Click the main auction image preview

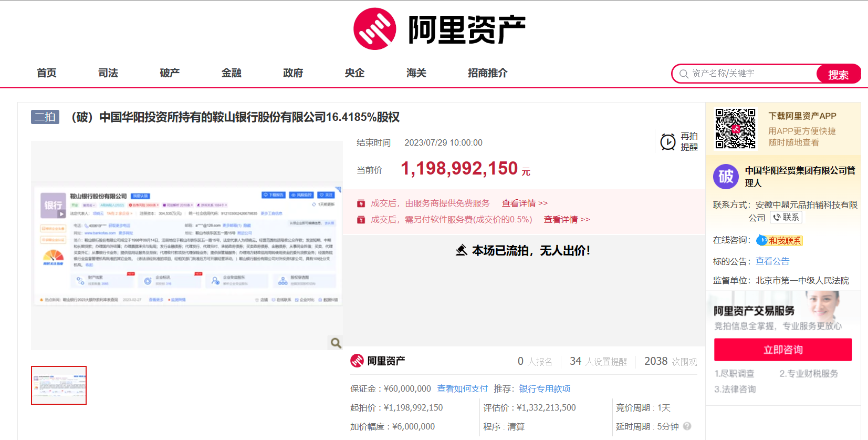point(187,245)
